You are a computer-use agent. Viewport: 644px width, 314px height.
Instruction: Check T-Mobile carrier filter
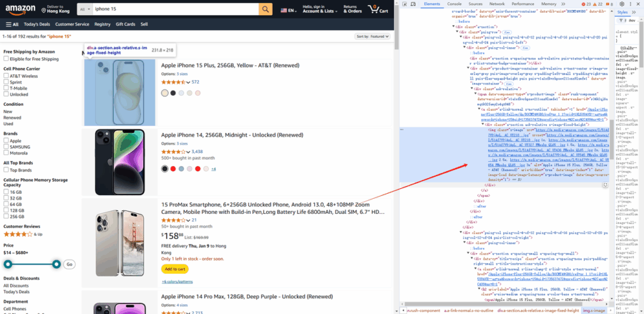click(x=6, y=88)
